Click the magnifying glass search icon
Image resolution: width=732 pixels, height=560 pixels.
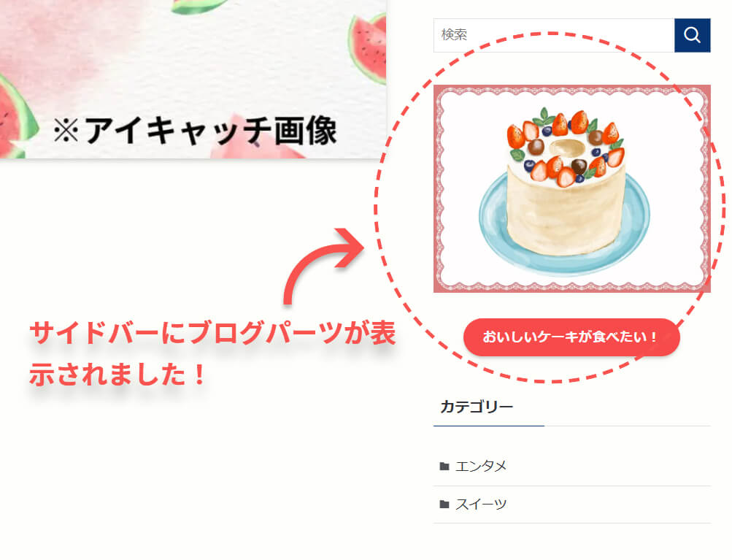(x=692, y=35)
